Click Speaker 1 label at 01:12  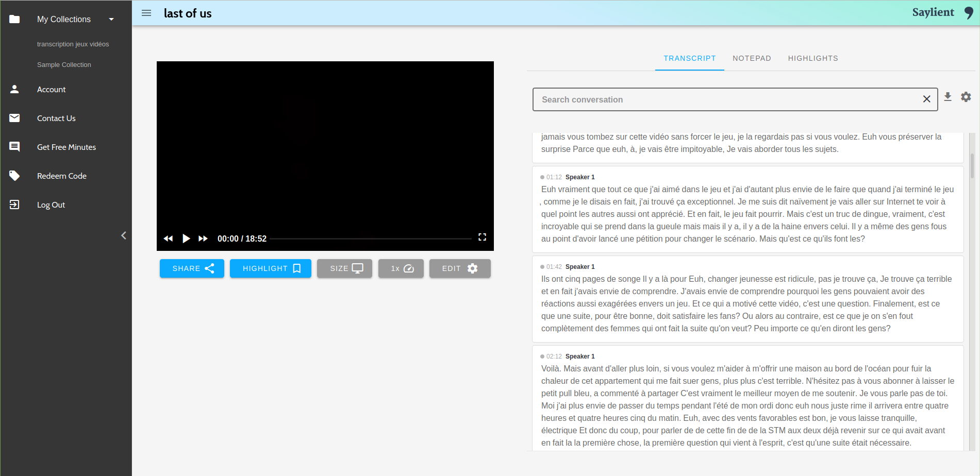coord(580,177)
